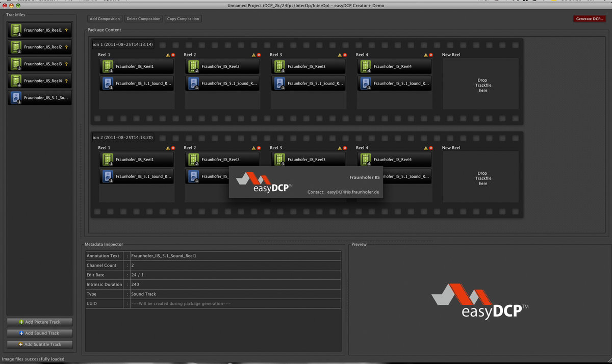Click Reel 1 label in composition 1

[104, 55]
